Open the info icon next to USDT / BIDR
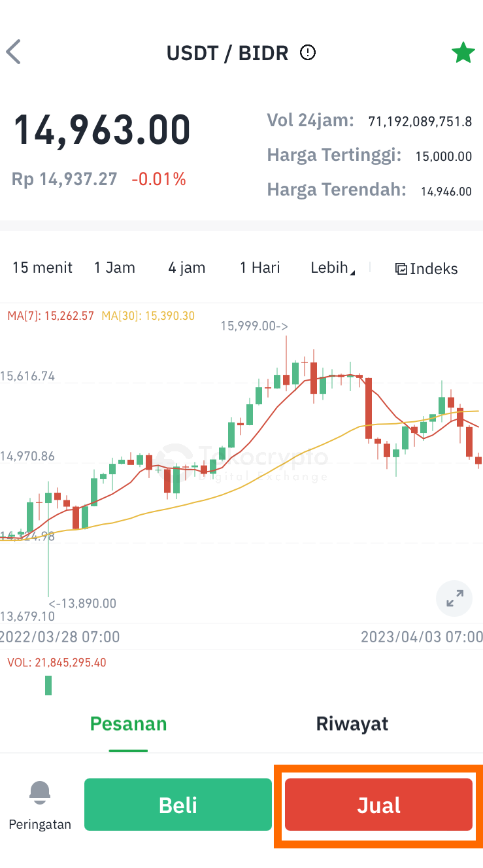The height and width of the screenshot is (868, 483). pyautogui.click(x=307, y=52)
